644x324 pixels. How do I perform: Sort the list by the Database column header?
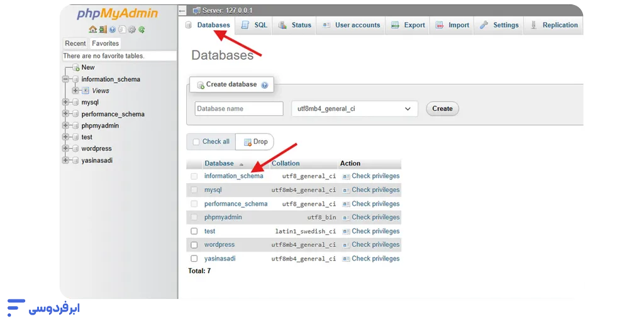click(x=219, y=164)
